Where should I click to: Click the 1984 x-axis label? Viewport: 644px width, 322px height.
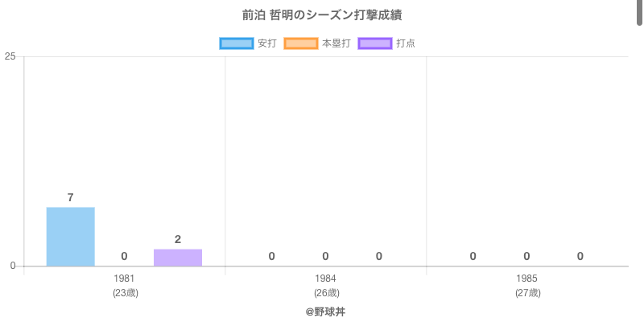click(325, 279)
